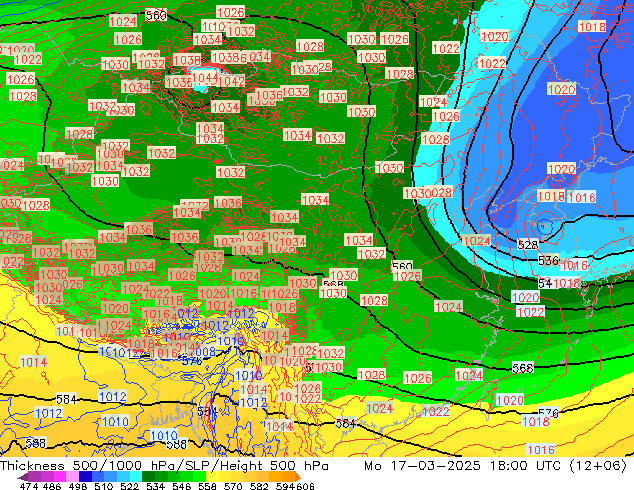
Task: Click the legend value 510
Action: point(104,486)
